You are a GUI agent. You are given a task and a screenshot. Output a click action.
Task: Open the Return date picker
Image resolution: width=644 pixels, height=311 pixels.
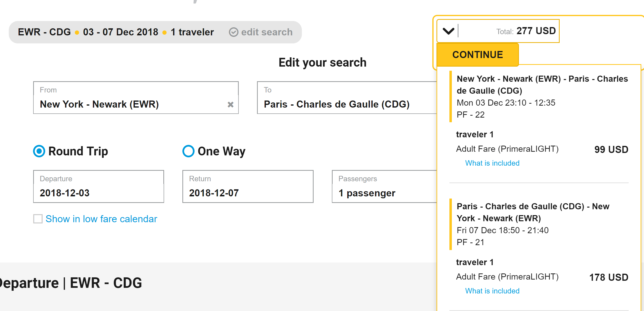pos(248,187)
